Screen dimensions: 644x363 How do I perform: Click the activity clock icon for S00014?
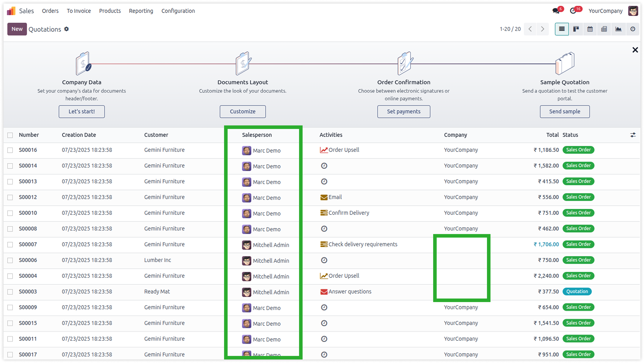pos(324,166)
